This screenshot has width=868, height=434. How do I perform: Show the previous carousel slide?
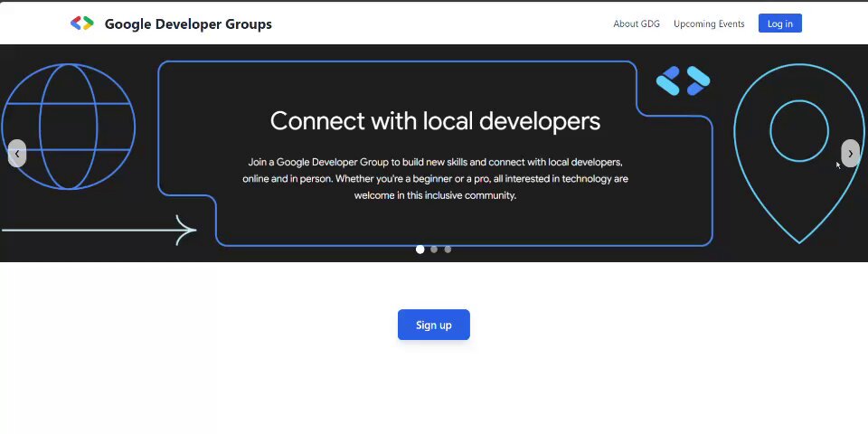pyautogui.click(x=17, y=154)
